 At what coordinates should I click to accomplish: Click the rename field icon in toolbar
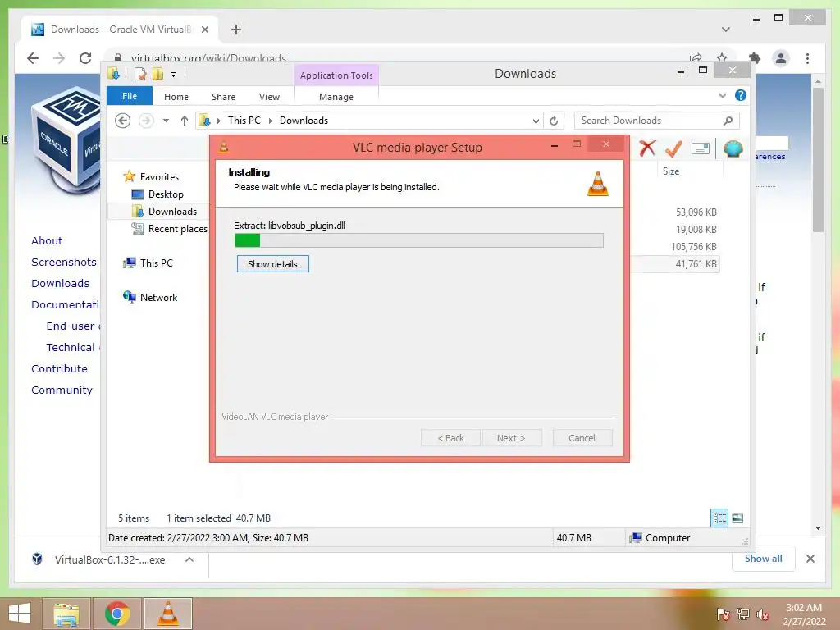pos(701,148)
